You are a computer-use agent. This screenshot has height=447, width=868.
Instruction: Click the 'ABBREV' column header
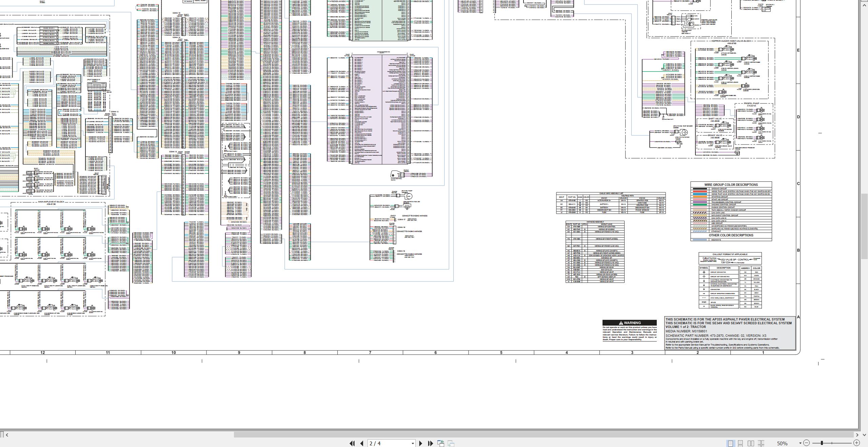[x=745, y=268]
